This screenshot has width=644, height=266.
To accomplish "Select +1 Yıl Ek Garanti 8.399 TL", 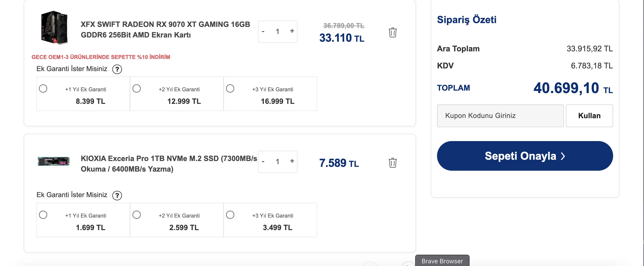I will coord(43,88).
